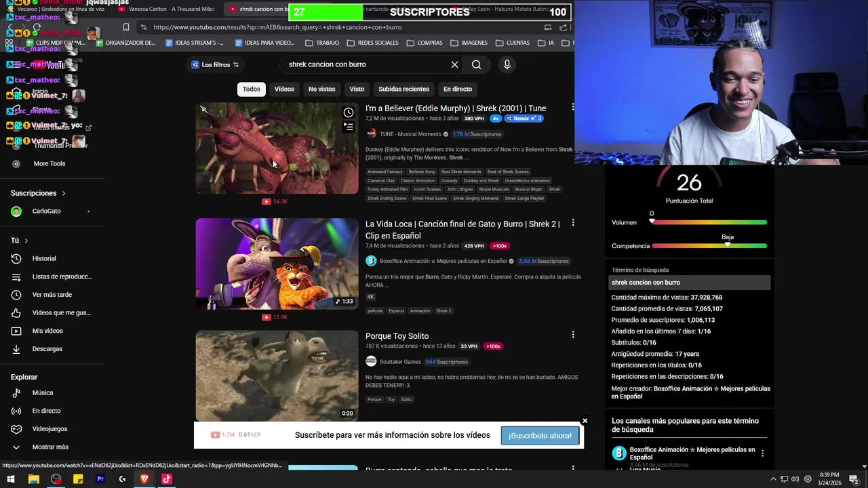The height and width of the screenshot is (488, 868).
Task: Open Windows Start menu
Action: pyautogui.click(x=11, y=479)
